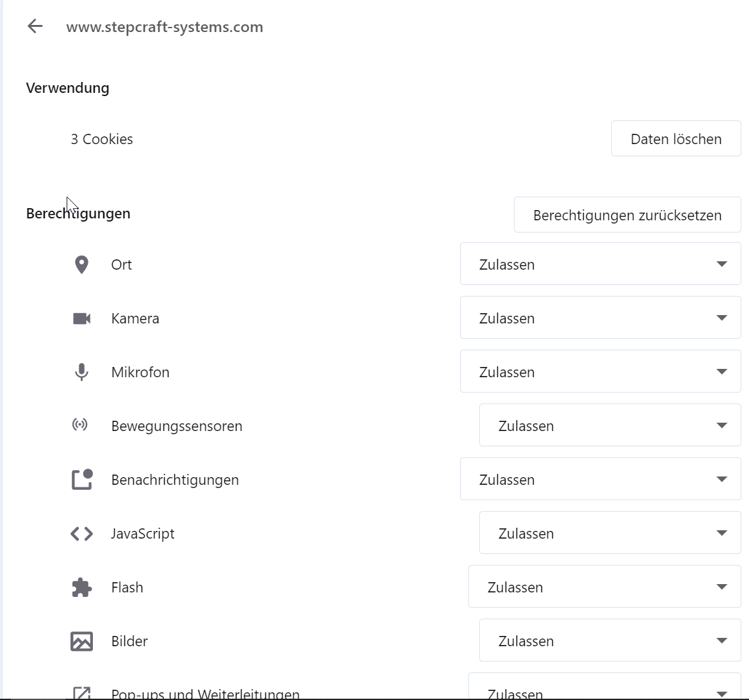The height and width of the screenshot is (700, 749).
Task: Open the Kamera permission dropdown
Action: [x=600, y=318]
